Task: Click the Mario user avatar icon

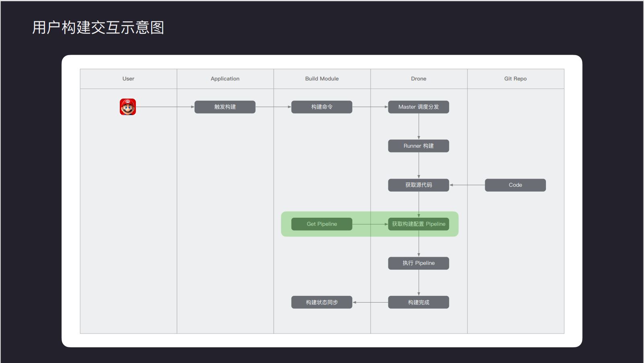Action: [x=128, y=107]
